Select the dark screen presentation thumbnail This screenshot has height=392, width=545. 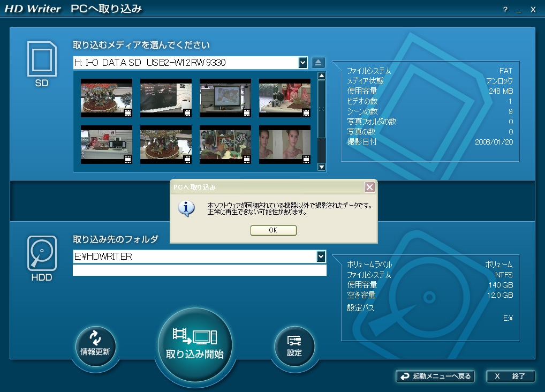coord(166,98)
